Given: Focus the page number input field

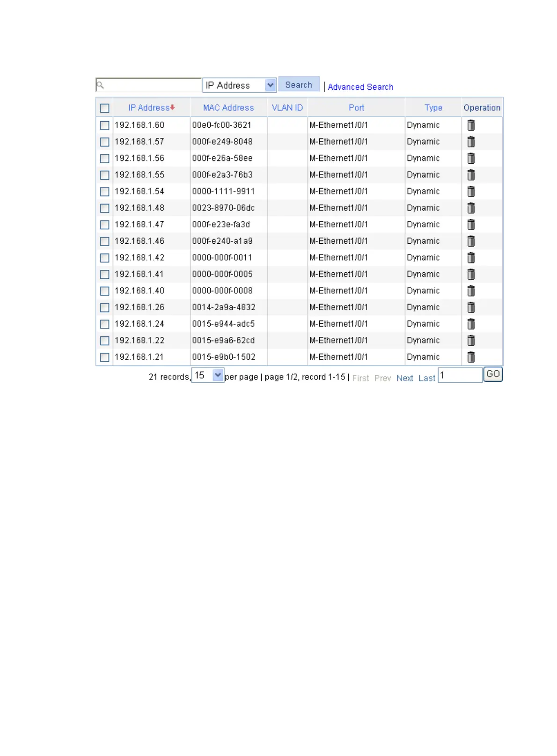Looking at the screenshot, I should tap(460, 375).
